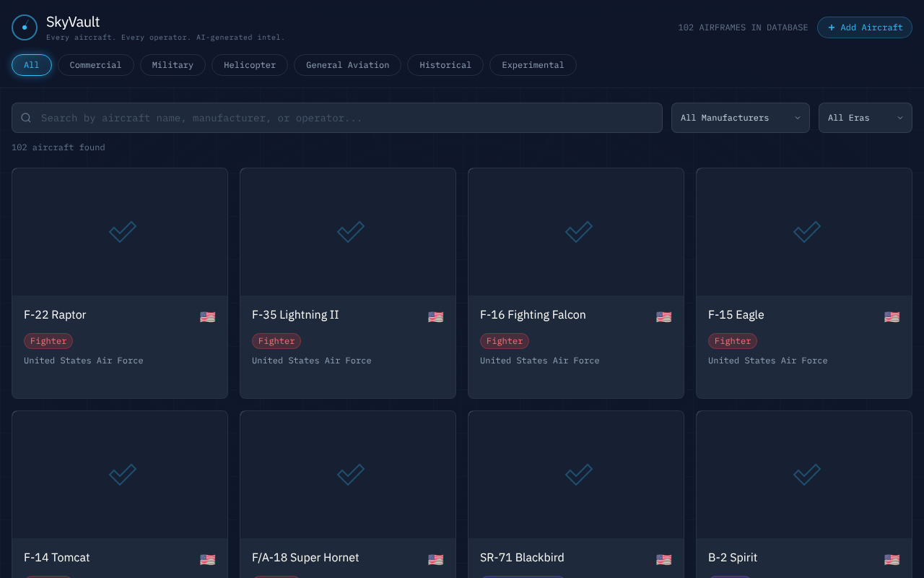Toggle the Military category filter
The image size is (924, 578).
pyautogui.click(x=173, y=65)
